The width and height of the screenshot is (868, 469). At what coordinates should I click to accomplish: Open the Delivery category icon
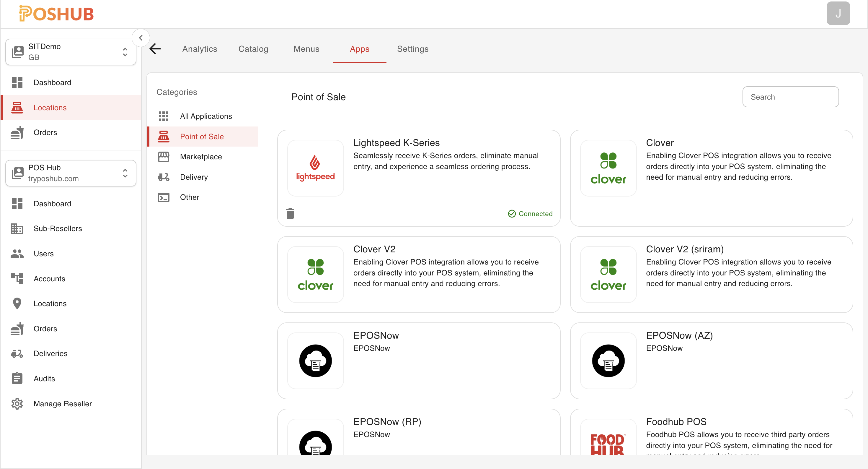point(164,177)
